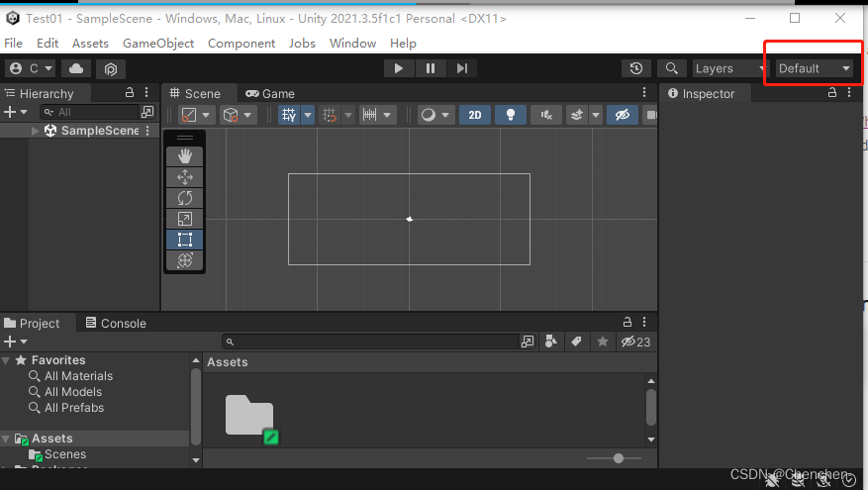The image size is (868, 490).
Task: Click the cloud services icon
Action: (75, 68)
